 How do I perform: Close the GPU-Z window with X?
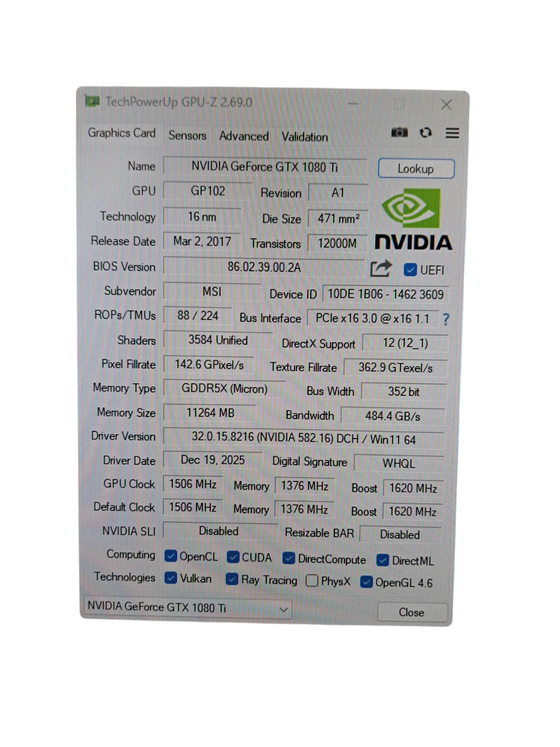(446, 105)
